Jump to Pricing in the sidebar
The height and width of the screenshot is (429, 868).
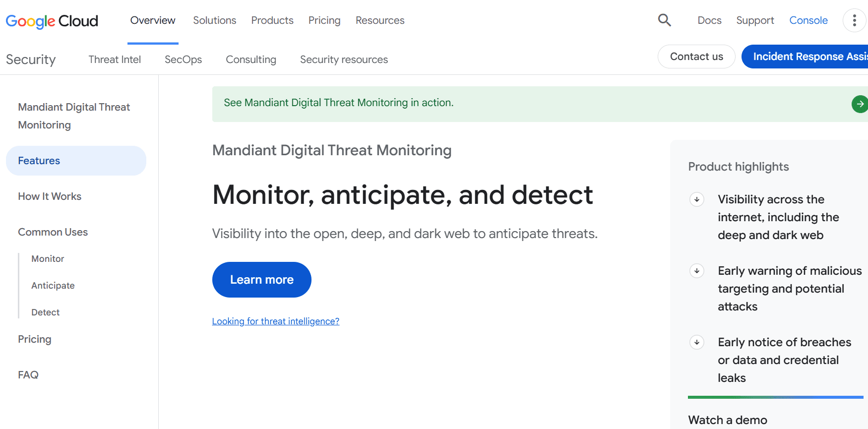35,339
